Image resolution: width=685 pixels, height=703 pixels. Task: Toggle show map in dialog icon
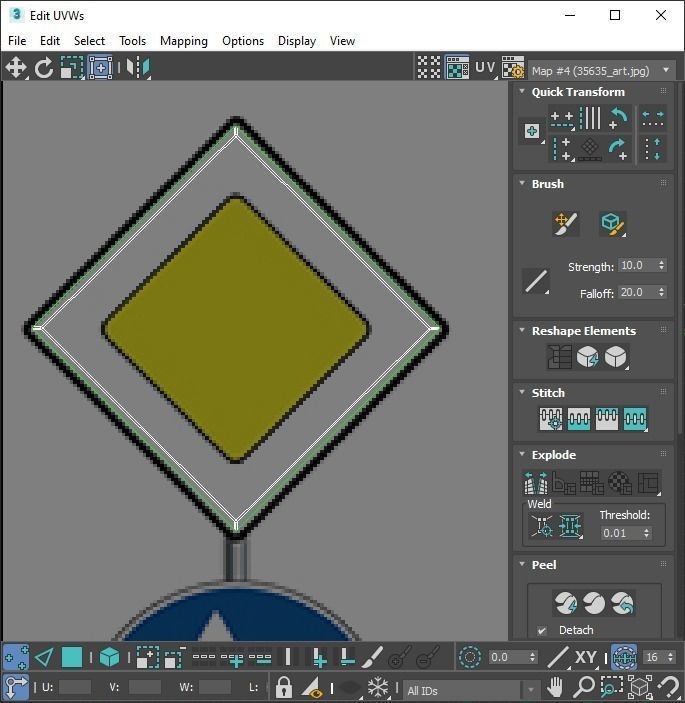pyautogui.click(x=457, y=68)
